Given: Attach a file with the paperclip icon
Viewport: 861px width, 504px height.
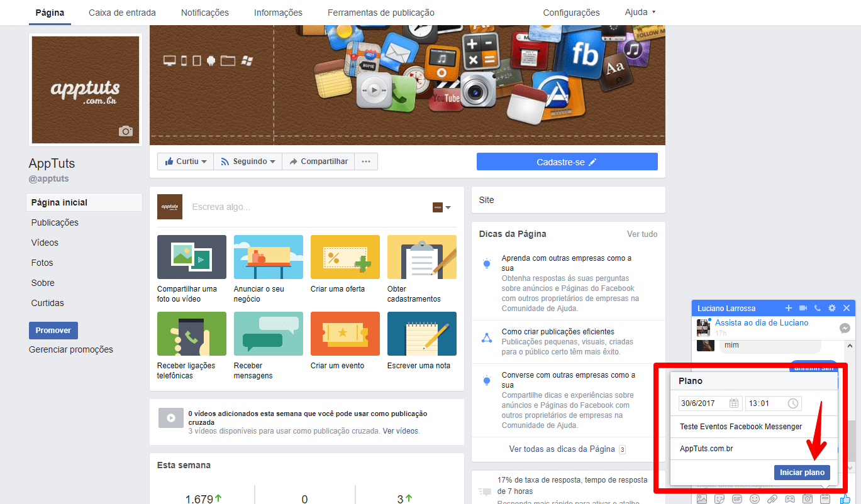Looking at the screenshot, I should (772, 499).
